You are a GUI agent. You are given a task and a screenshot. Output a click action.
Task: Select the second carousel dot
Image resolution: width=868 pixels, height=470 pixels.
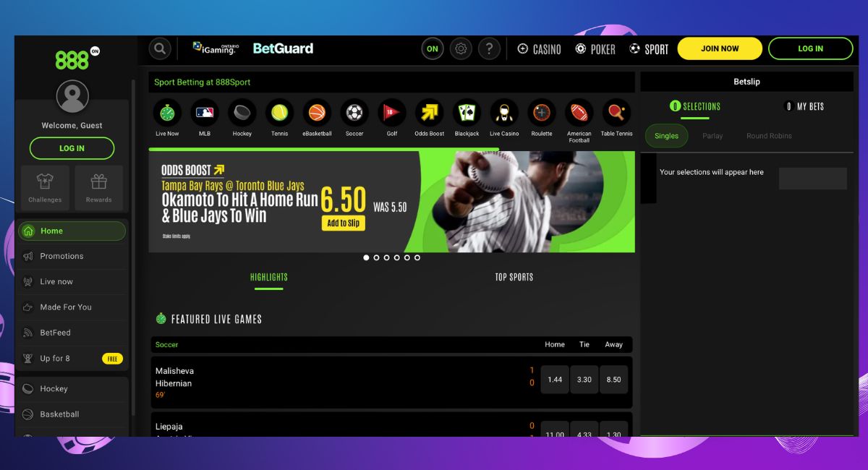tap(376, 257)
